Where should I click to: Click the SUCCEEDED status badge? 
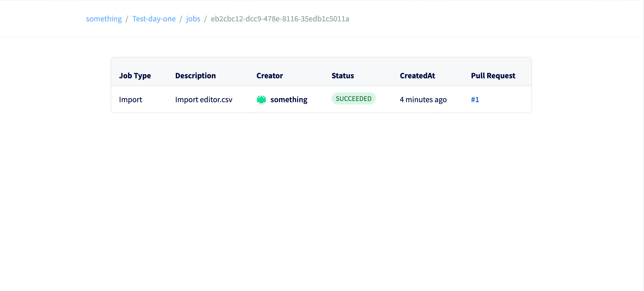[354, 98]
